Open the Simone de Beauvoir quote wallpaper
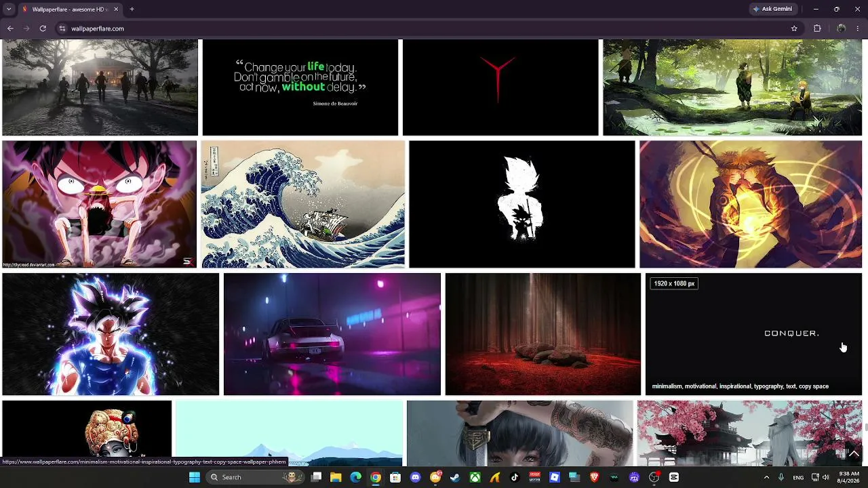Viewport: 868px width, 488px height. click(300, 87)
